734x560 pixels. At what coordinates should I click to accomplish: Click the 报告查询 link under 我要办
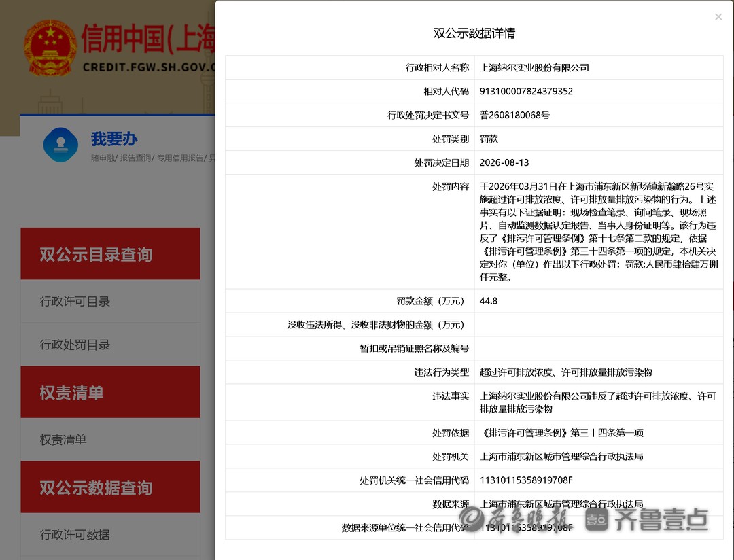coord(135,158)
